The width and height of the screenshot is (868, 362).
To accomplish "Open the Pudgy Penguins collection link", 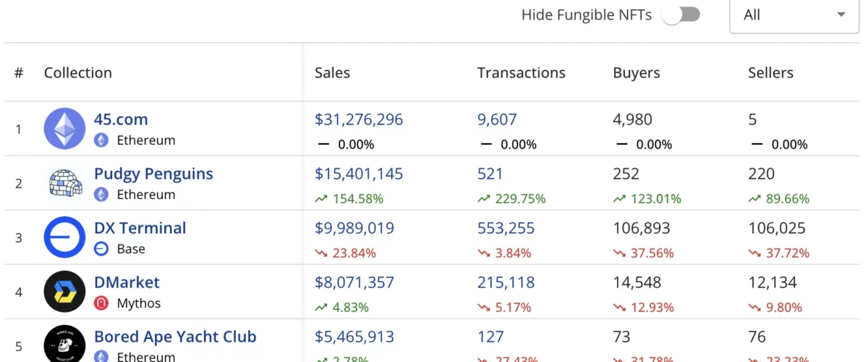I will [153, 174].
